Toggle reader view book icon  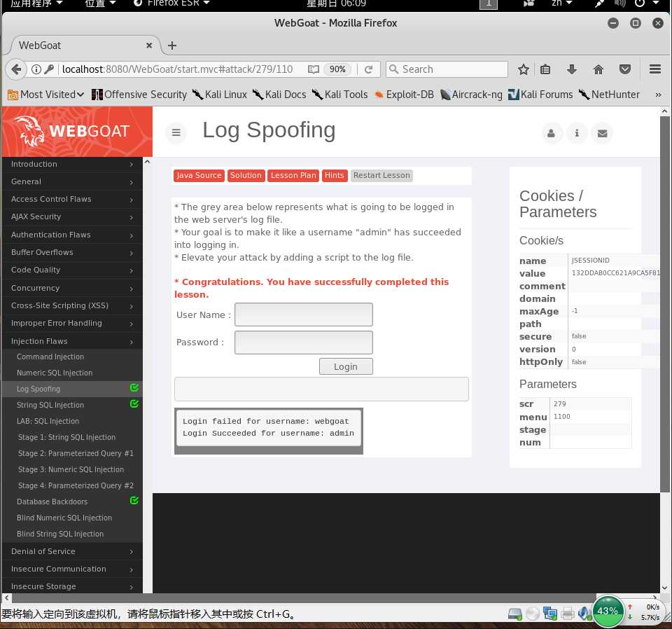pyautogui.click(x=314, y=69)
